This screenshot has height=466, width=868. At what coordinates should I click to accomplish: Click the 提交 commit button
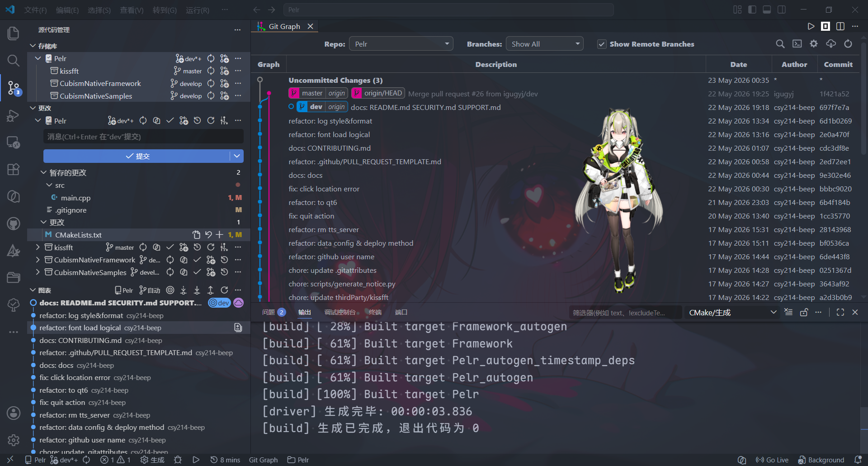pos(137,156)
